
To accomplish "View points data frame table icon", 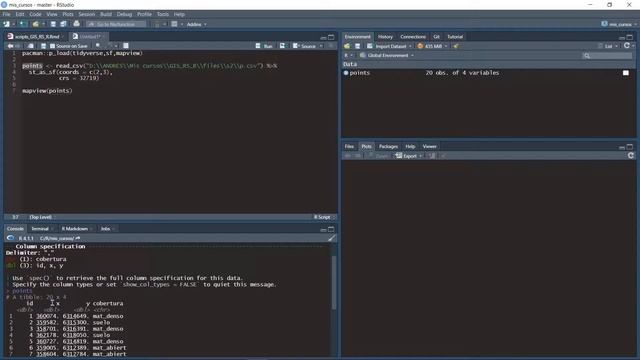I will 626,73.
